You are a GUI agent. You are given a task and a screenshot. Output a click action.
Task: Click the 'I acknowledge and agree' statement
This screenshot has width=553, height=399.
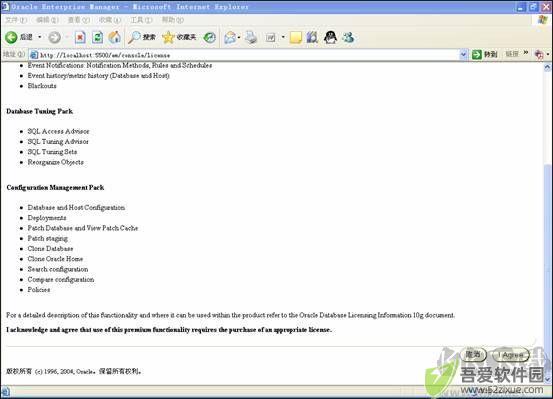[169, 330]
